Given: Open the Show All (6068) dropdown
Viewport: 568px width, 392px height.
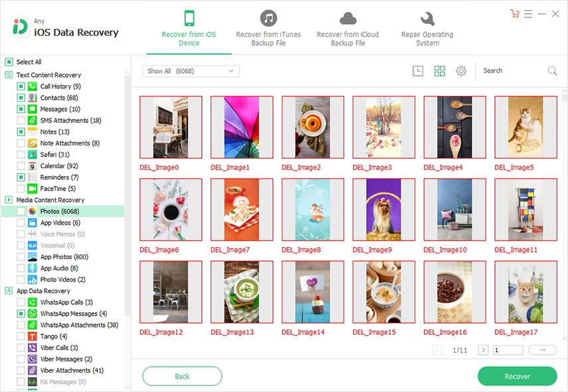Looking at the screenshot, I should click(x=191, y=71).
